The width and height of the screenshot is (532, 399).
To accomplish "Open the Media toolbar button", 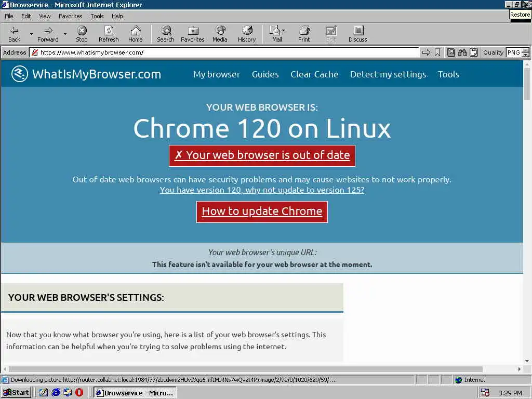I will point(220,34).
